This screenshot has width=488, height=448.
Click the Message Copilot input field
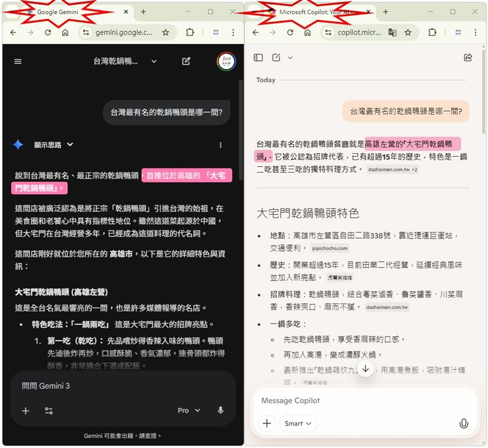pyautogui.click(x=342, y=400)
